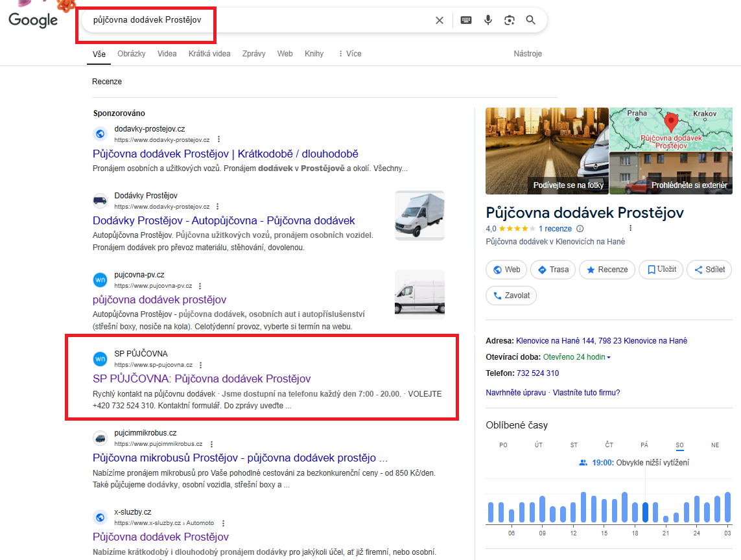Open the map thumbnail with red pin
This screenshot has width=741, height=560.
pos(671,129)
